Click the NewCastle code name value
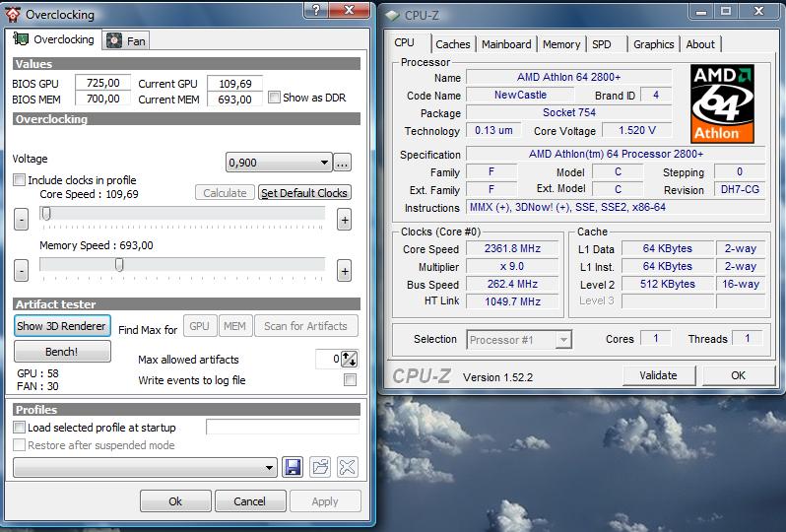 520,95
